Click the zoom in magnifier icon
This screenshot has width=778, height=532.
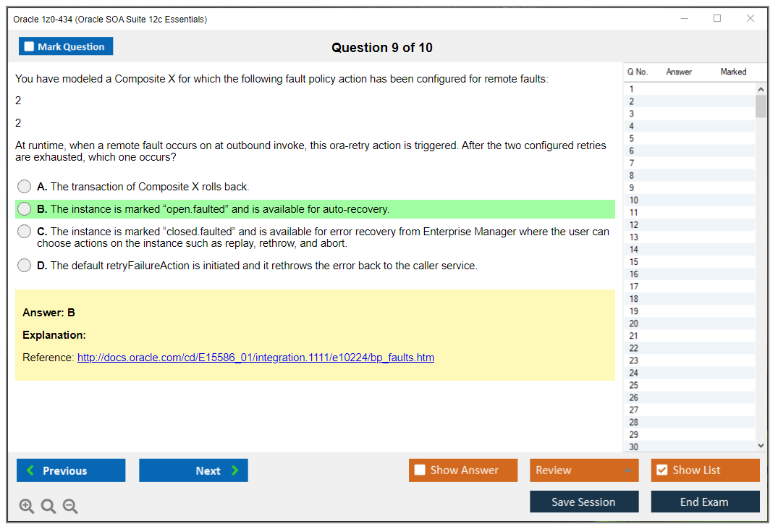coord(27,507)
